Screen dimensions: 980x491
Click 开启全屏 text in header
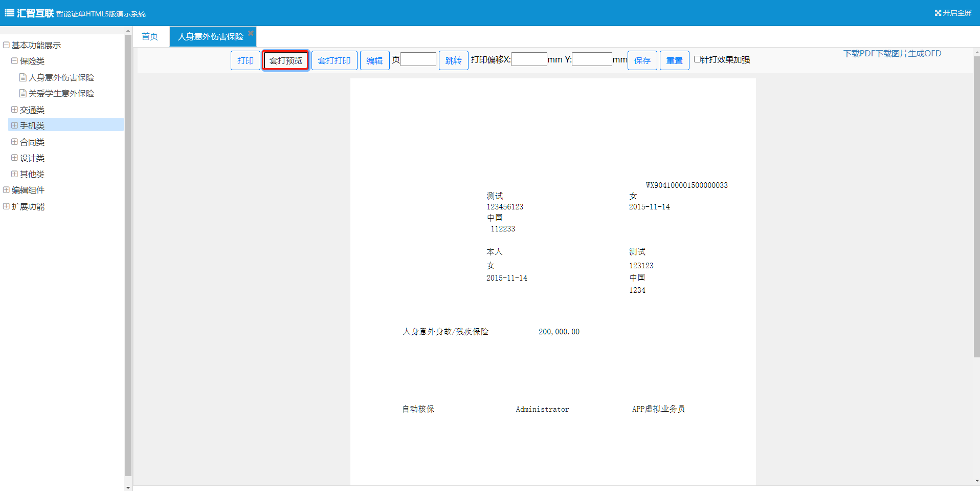[x=957, y=13]
